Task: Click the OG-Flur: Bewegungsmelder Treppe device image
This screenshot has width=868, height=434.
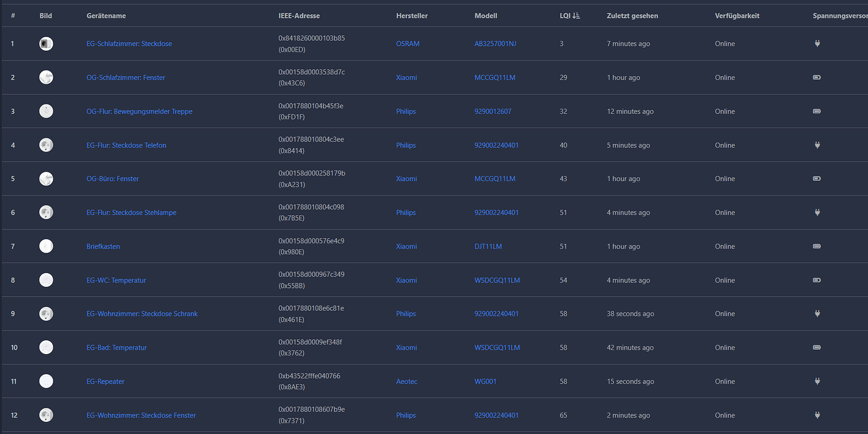Action: [46, 111]
